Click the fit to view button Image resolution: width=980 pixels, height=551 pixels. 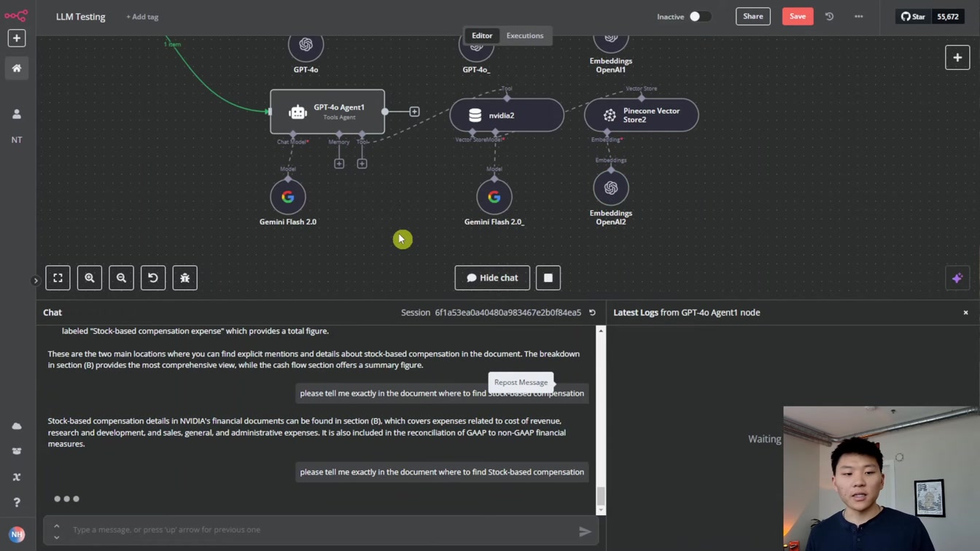58,278
